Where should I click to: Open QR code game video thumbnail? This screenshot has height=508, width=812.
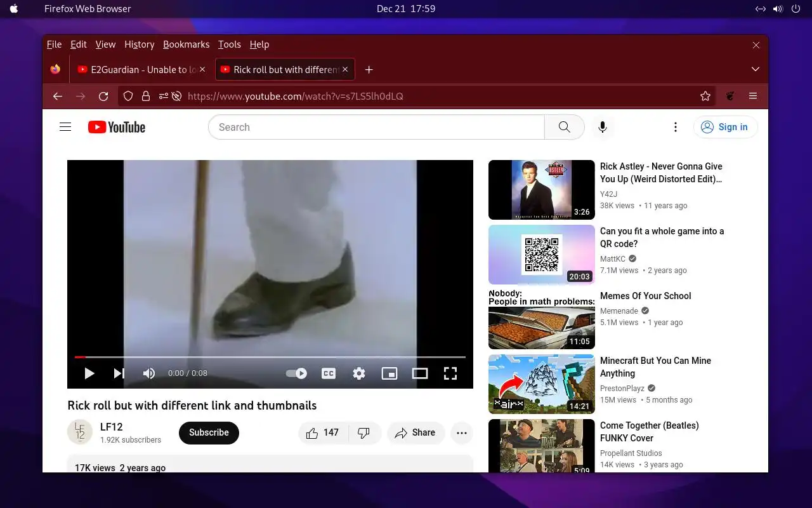542,255
